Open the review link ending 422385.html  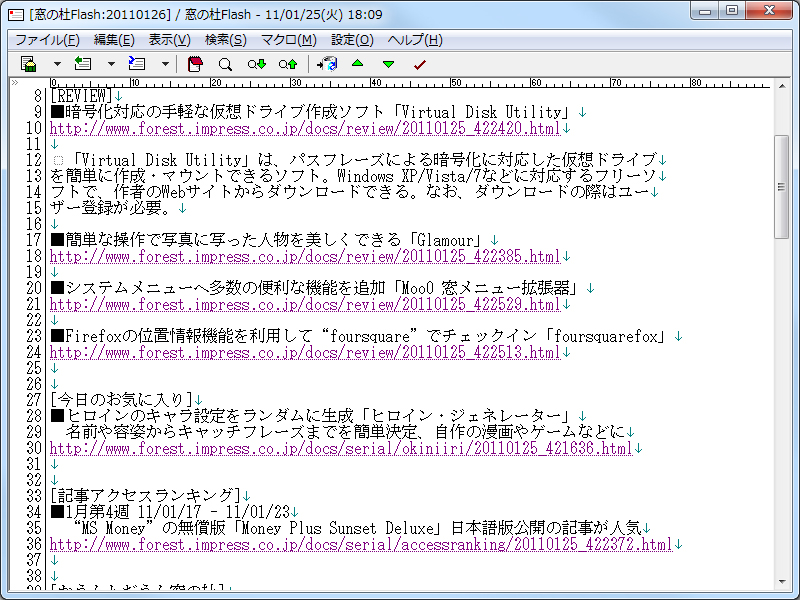pos(305,256)
